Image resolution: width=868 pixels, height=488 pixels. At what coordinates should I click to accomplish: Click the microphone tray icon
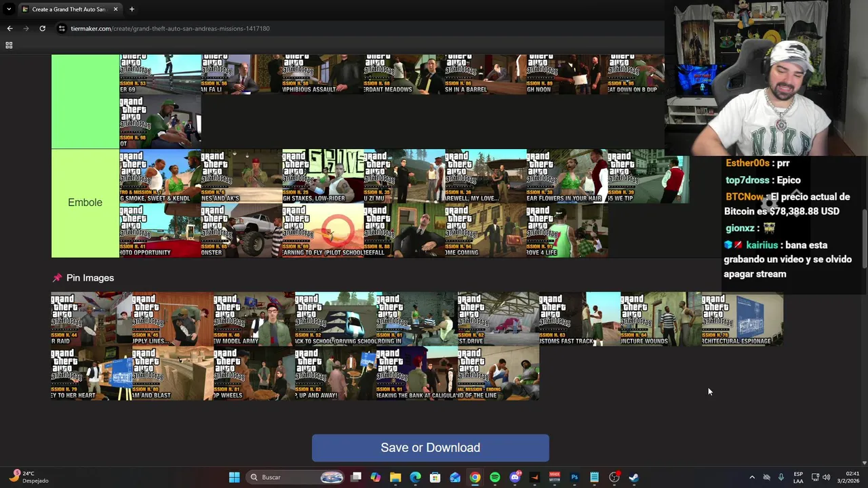[x=781, y=477]
